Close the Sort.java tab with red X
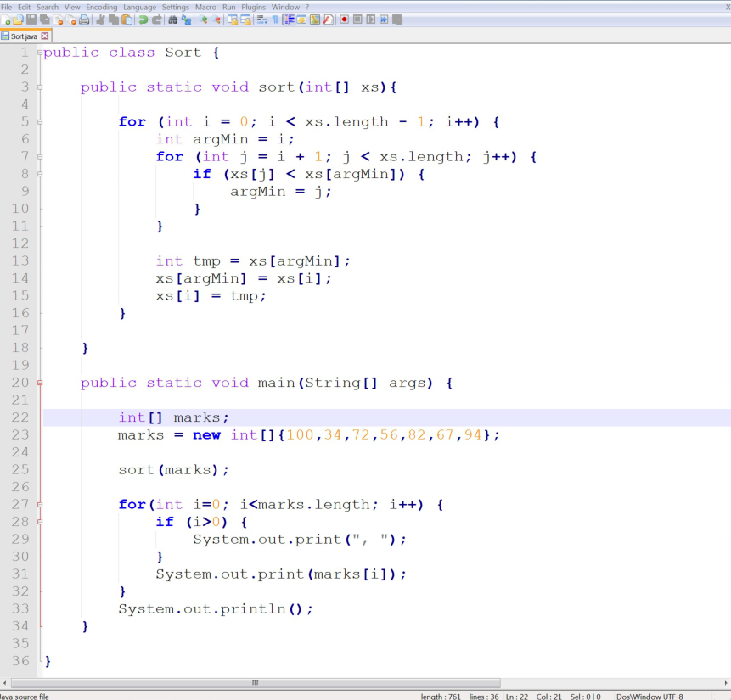The image size is (731, 700). (x=45, y=36)
